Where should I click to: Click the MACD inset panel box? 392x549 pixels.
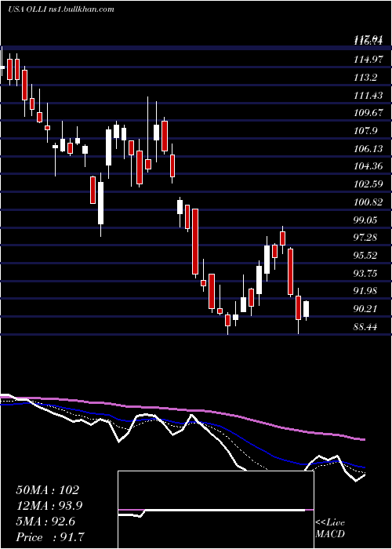216,510
